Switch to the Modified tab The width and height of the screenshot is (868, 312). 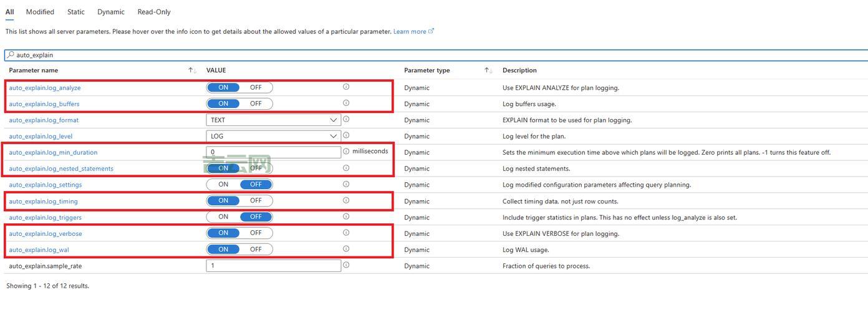tap(40, 12)
